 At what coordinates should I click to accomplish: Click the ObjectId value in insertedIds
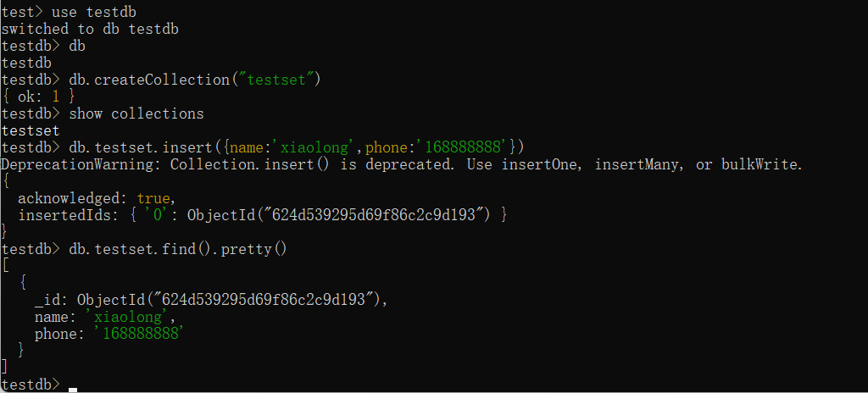point(337,215)
